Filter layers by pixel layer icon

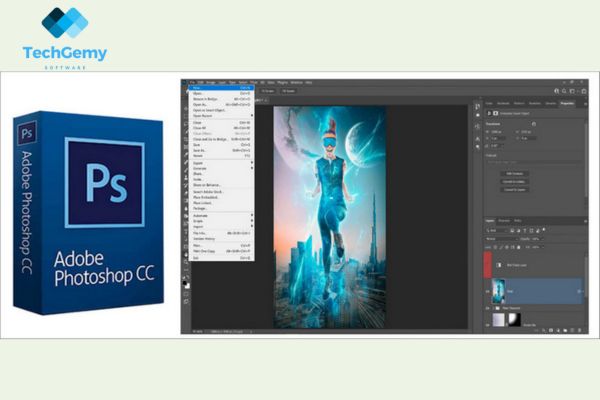pos(512,230)
